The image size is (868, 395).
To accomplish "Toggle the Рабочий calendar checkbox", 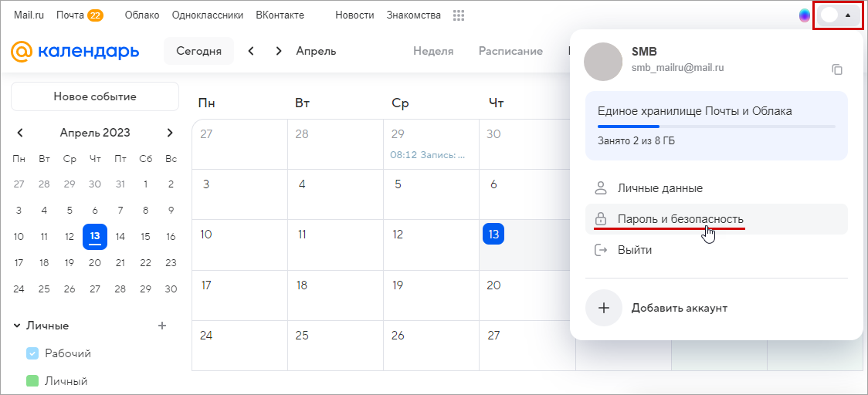I will coord(32,353).
